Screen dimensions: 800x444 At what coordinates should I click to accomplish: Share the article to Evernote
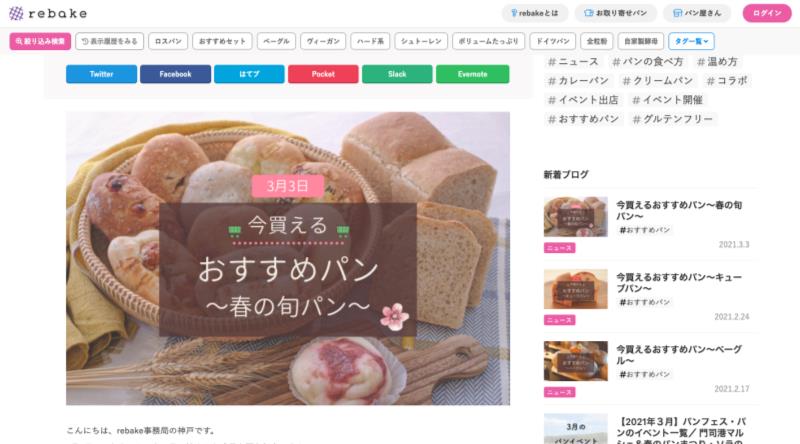pos(472,74)
